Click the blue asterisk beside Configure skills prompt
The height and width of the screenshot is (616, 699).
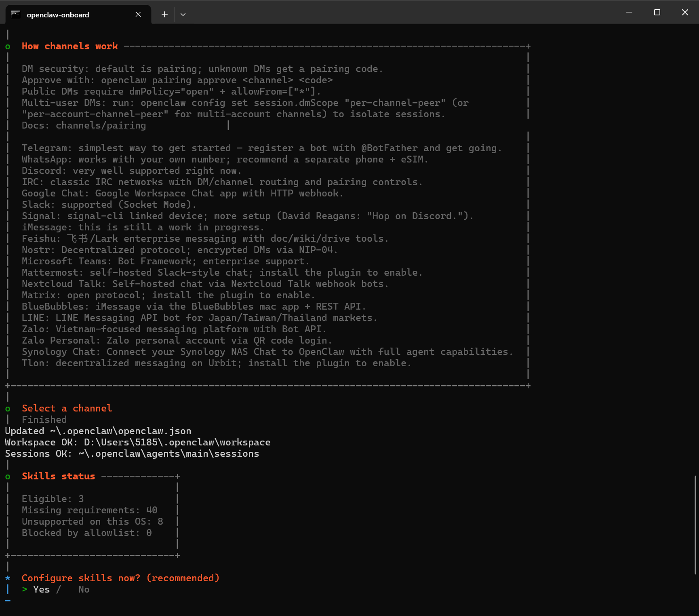[x=8, y=578]
